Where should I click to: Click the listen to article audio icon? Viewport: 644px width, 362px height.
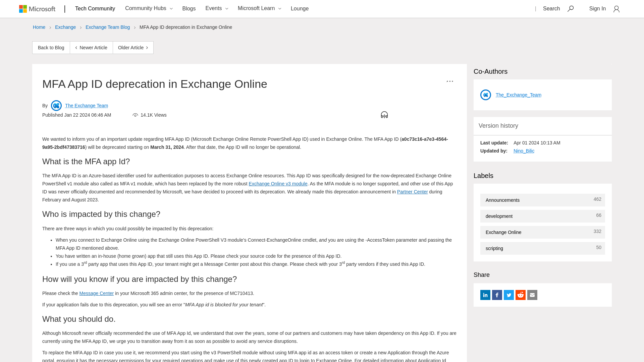click(384, 115)
